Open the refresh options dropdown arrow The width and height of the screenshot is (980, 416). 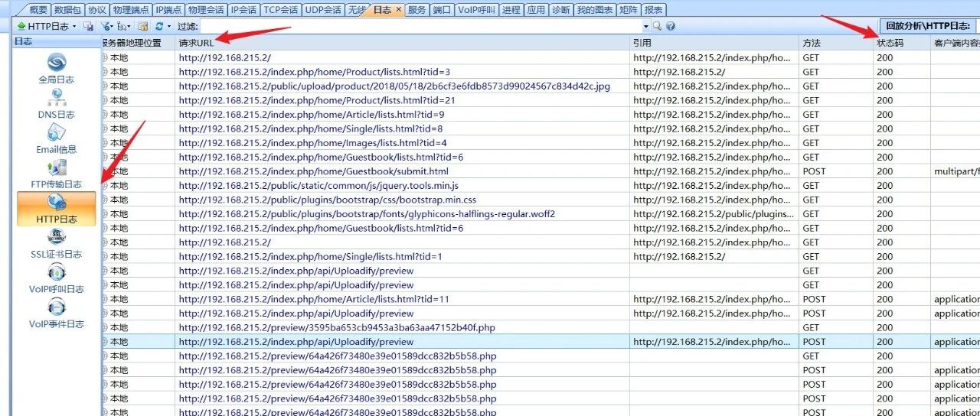(x=169, y=26)
